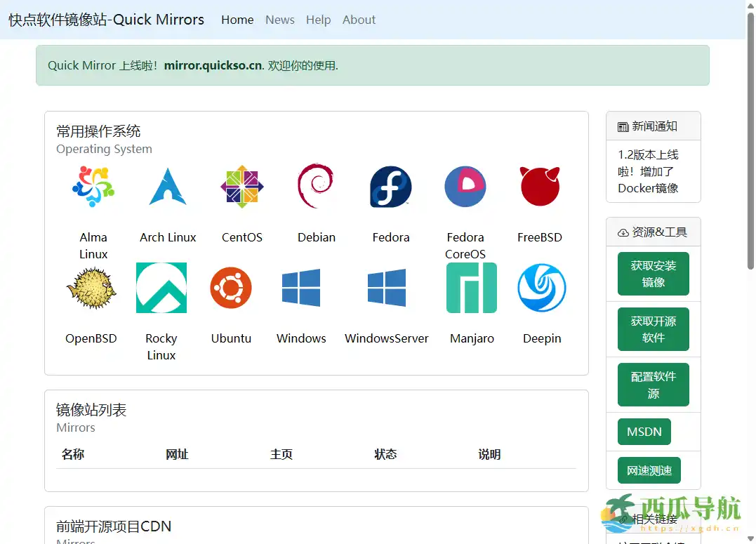756x544 pixels.
Task: Click the vertical page scrollbar
Action: click(x=750, y=140)
